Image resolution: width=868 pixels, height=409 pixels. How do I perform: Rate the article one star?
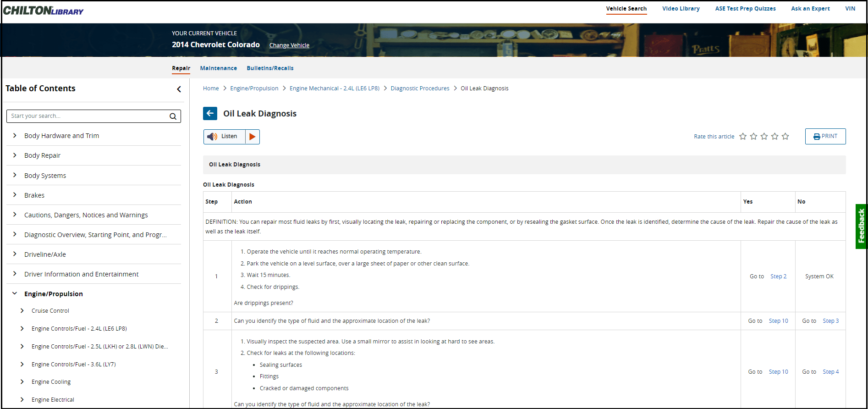coord(743,136)
